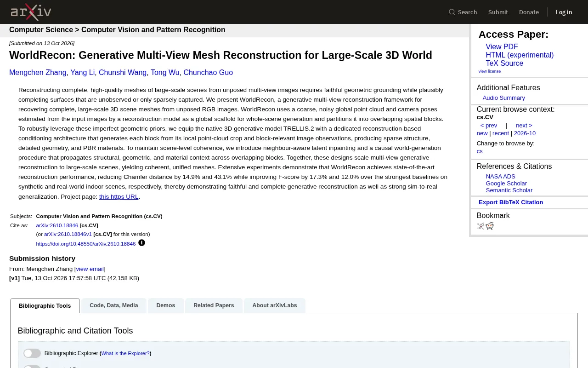Click Export BibTeX Citation
The height and width of the screenshot is (368, 588).
(x=511, y=202)
